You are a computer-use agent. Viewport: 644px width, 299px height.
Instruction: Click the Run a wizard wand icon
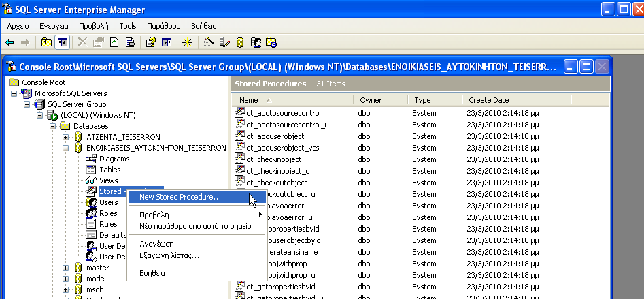click(x=209, y=42)
